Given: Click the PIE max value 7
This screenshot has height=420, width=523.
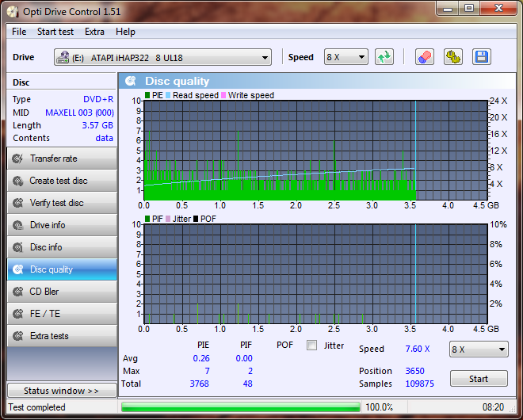Looking at the screenshot, I should click(207, 371).
